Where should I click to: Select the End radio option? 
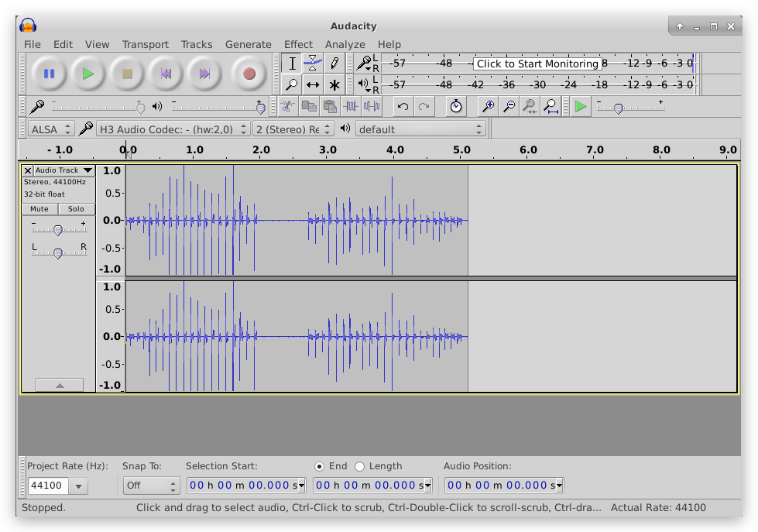[319, 466]
